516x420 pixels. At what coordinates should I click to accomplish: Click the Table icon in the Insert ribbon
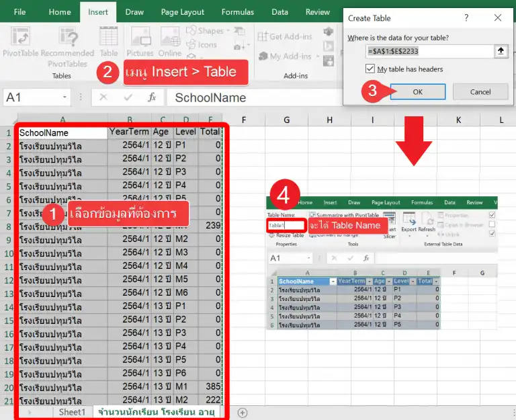click(x=108, y=42)
